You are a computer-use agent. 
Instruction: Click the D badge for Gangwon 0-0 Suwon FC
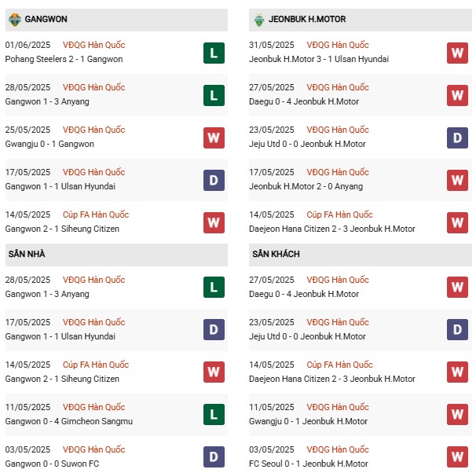(x=214, y=456)
